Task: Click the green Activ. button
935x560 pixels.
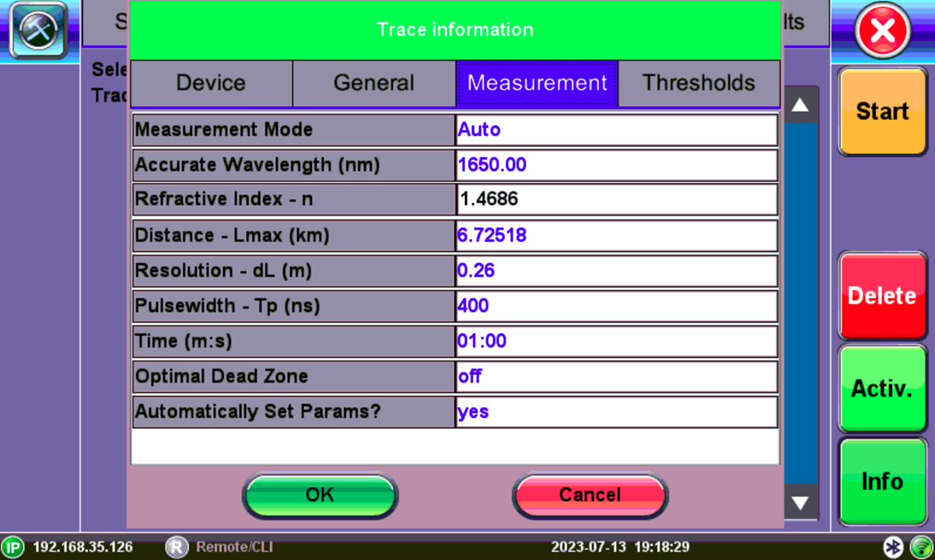Action: pyautogui.click(x=882, y=388)
